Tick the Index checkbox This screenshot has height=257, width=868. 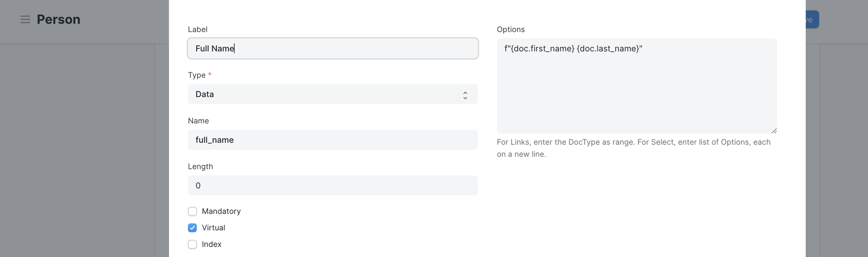pyautogui.click(x=193, y=244)
